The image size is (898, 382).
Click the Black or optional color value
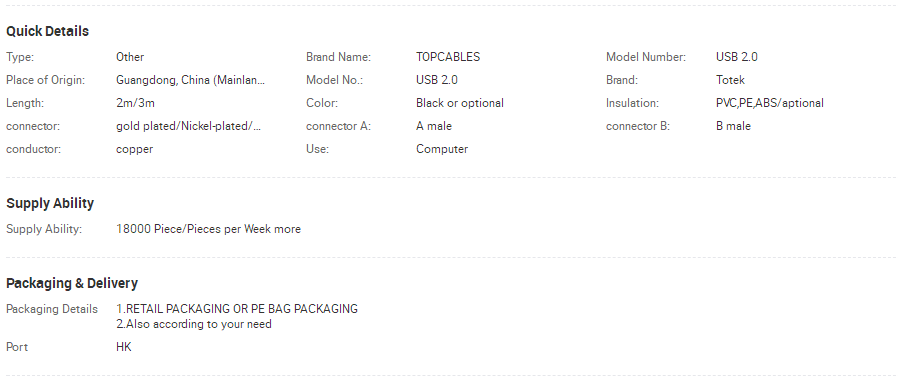tap(460, 103)
